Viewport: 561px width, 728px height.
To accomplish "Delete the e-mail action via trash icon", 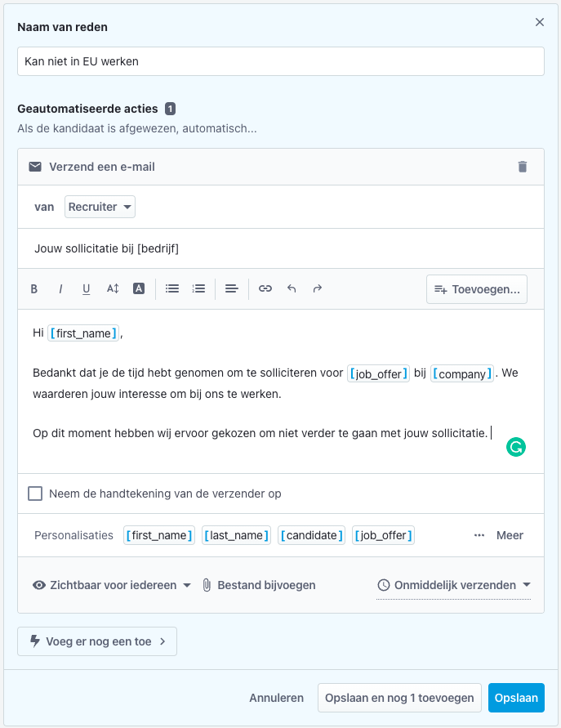I will (523, 166).
